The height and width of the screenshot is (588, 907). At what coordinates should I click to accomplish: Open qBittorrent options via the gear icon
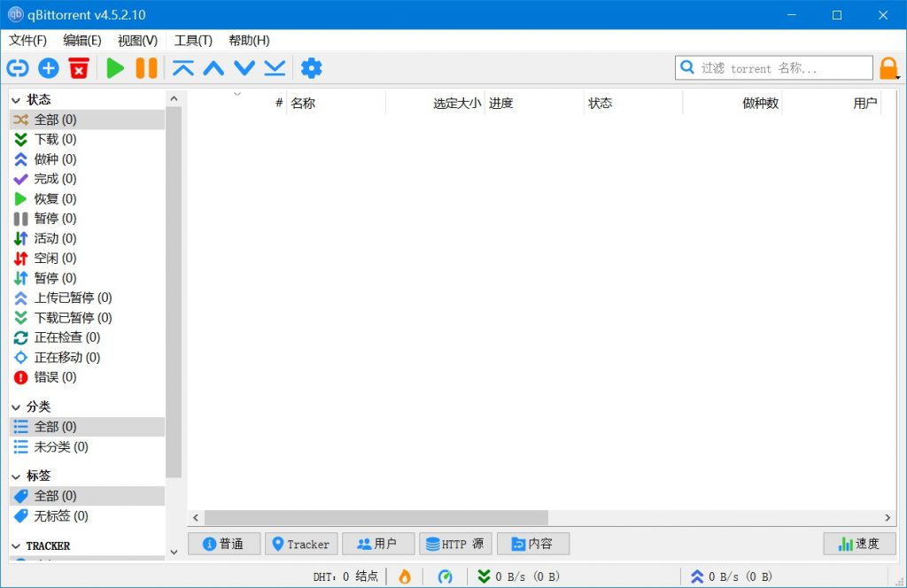pos(312,67)
